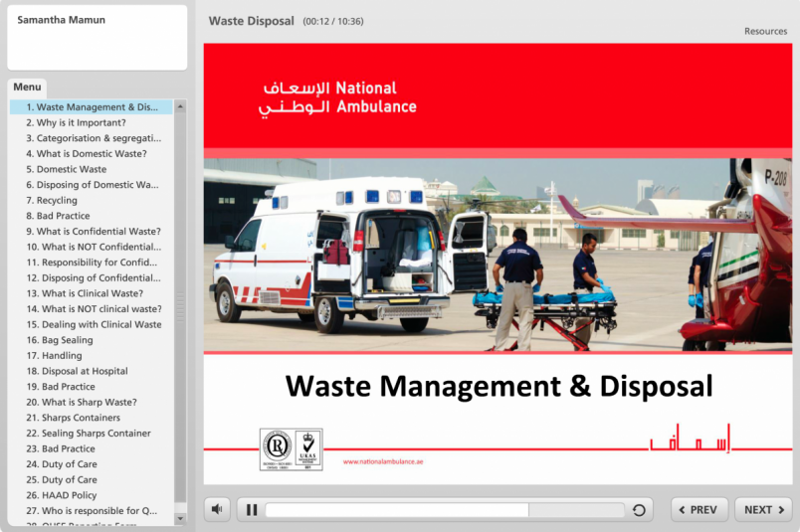Click the ambulance photo on the slide

point(498,255)
